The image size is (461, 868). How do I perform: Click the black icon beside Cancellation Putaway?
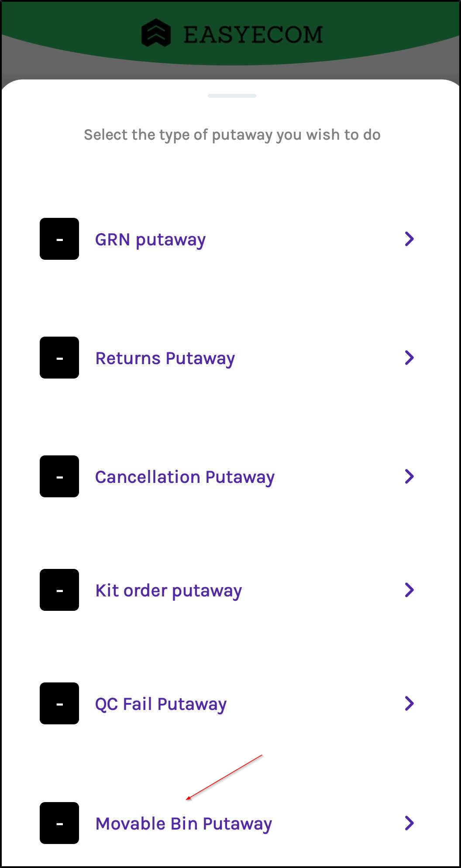(x=59, y=476)
